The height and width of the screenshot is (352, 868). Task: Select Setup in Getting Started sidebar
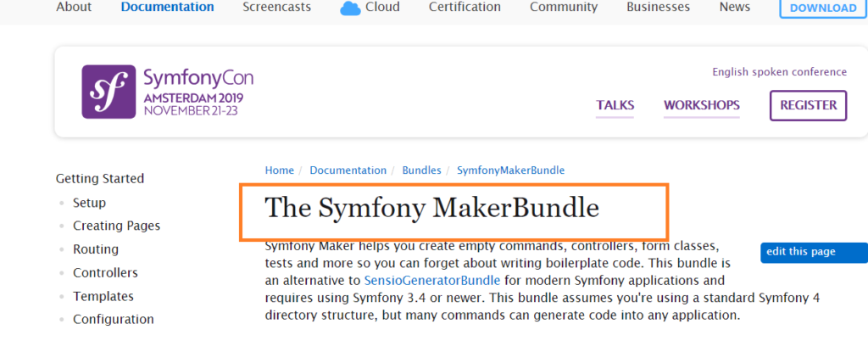click(x=89, y=203)
